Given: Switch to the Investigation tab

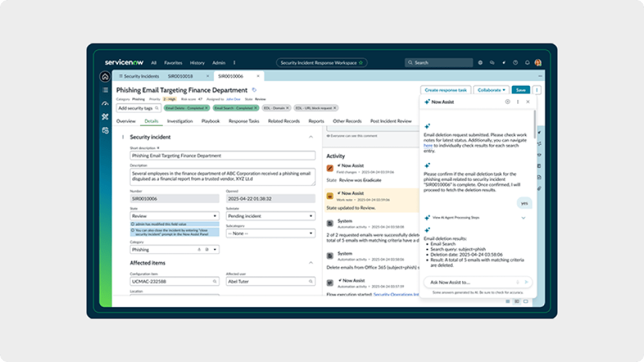Looking at the screenshot, I should [x=180, y=121].
